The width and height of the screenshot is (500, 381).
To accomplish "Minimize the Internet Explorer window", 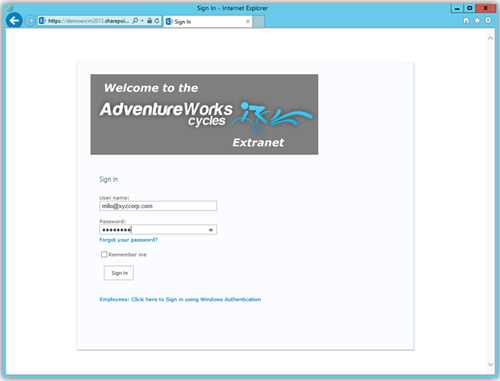I will 457,8.
